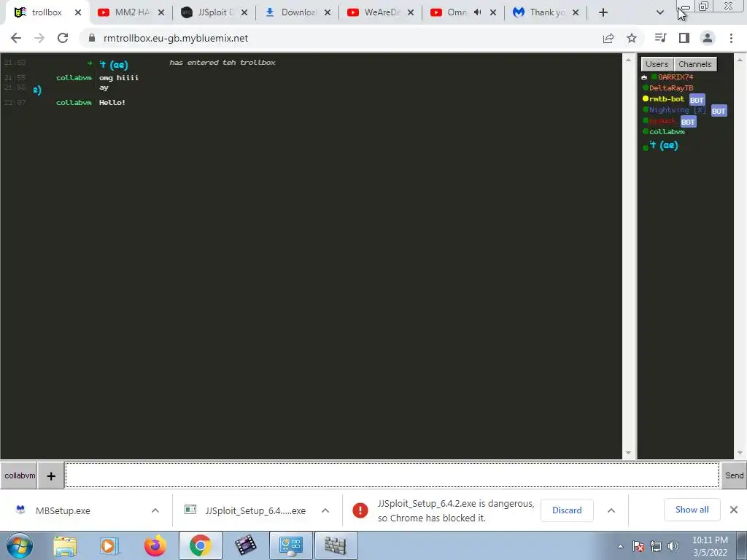Open the media control icon in toolbar
747x560 pixels.
click(x=660, y=38)
